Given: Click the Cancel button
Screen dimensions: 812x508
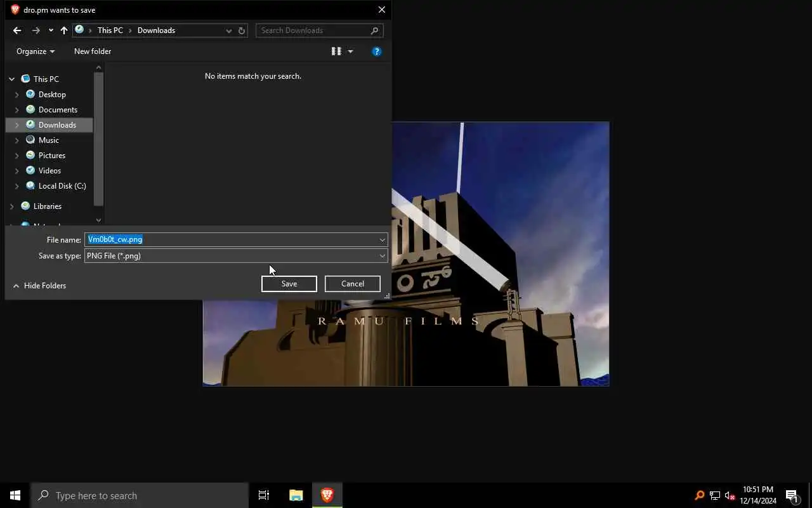Looking at the screenshot, I should [x=353, y=284].
